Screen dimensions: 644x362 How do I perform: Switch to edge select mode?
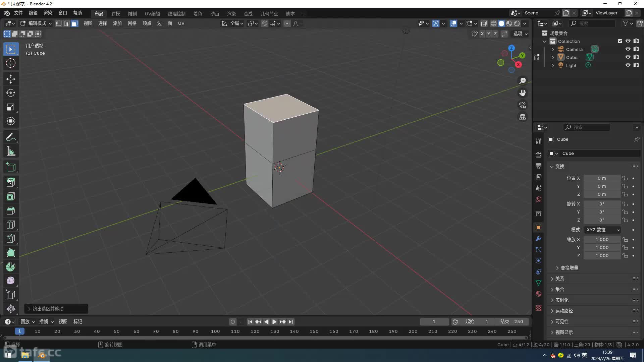click(x=66, y=23)
